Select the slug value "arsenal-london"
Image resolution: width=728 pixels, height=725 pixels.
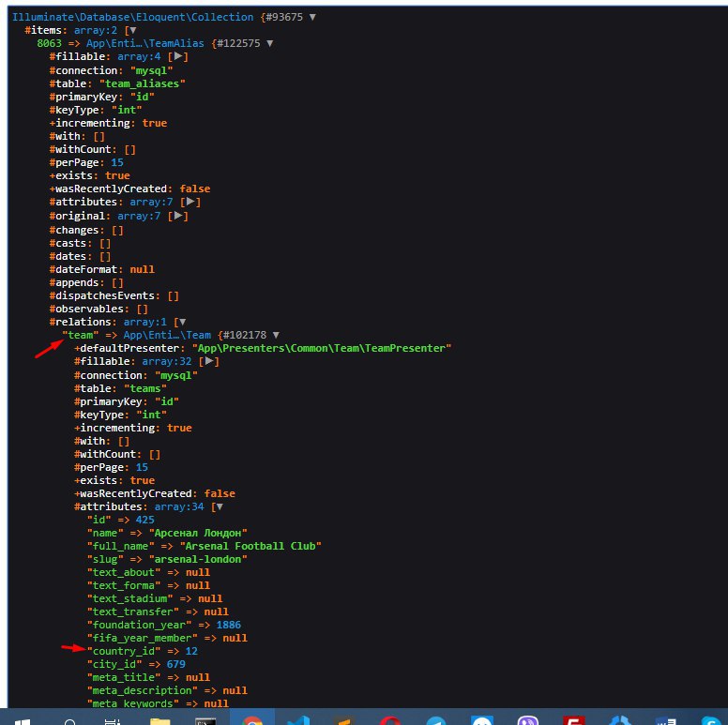(198, 559)
